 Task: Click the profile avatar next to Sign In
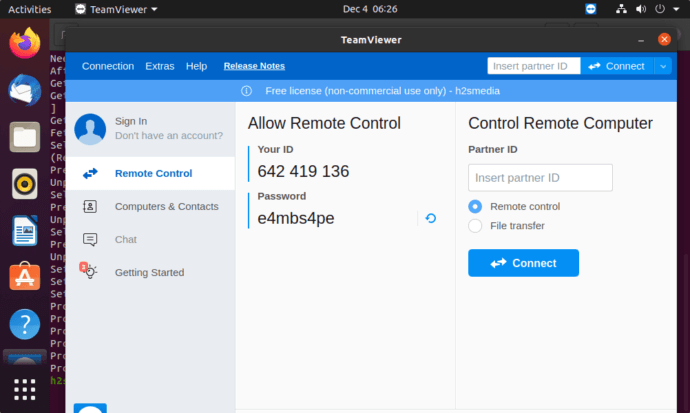click(x=90, y=129)
